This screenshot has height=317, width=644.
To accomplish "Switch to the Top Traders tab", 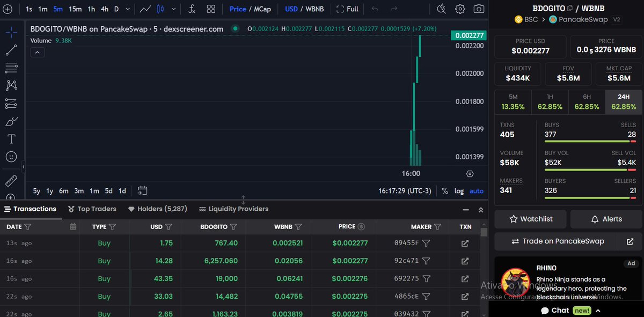I will pyautogui.click(x=92, y=209).
